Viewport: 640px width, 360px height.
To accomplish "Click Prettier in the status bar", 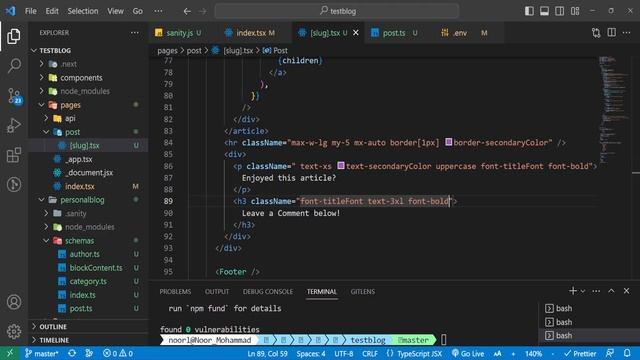I will (580, 353).
